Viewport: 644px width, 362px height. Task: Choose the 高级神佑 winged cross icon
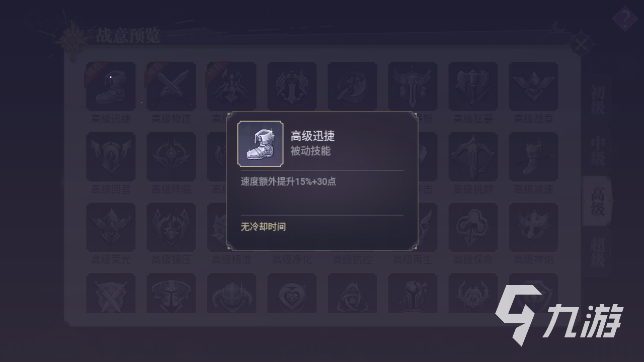pyautogui.click(x=533, y=227)
